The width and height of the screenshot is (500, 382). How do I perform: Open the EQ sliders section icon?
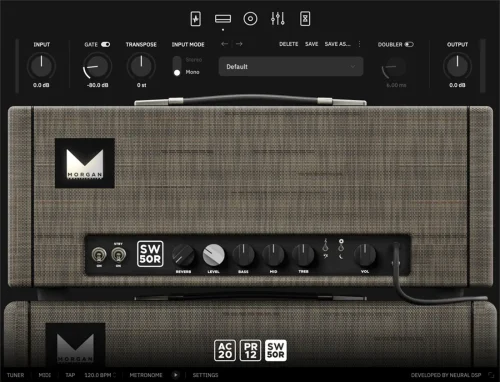(x=277, y=19)
